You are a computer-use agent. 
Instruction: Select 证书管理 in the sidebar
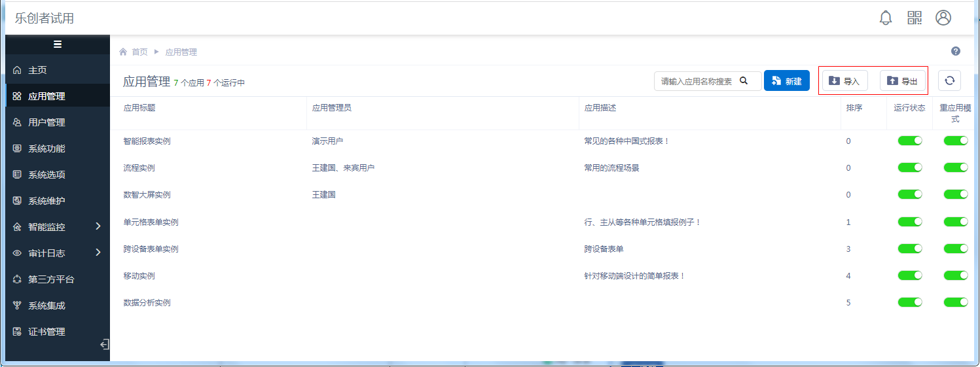coord(46,332)
